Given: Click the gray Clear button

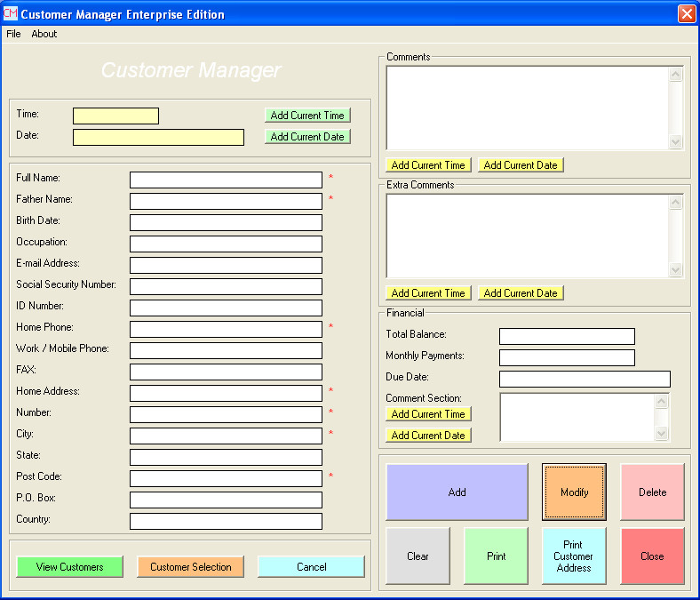Looking at the screenshot, I should pyautogui.click(x=418, y=556).
